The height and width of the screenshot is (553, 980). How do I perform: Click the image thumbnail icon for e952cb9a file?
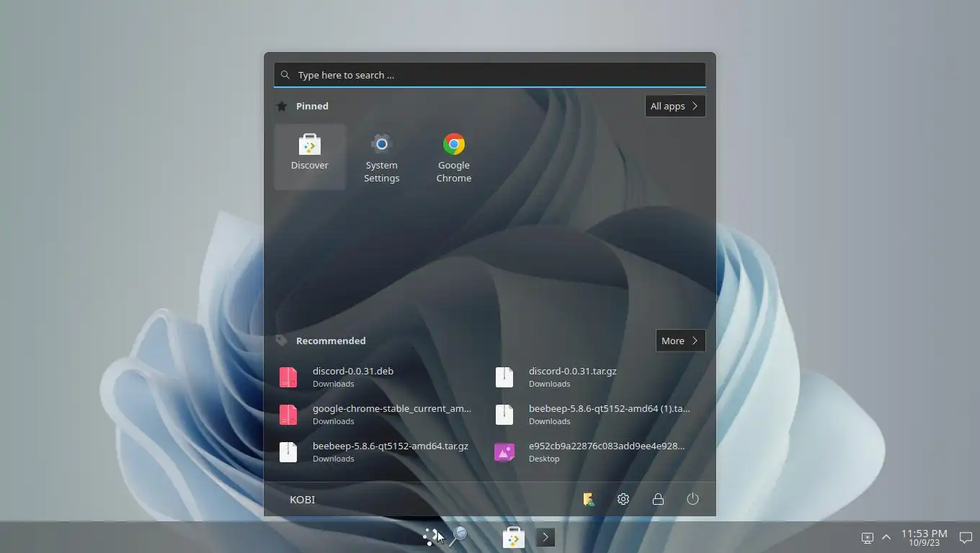504,451
